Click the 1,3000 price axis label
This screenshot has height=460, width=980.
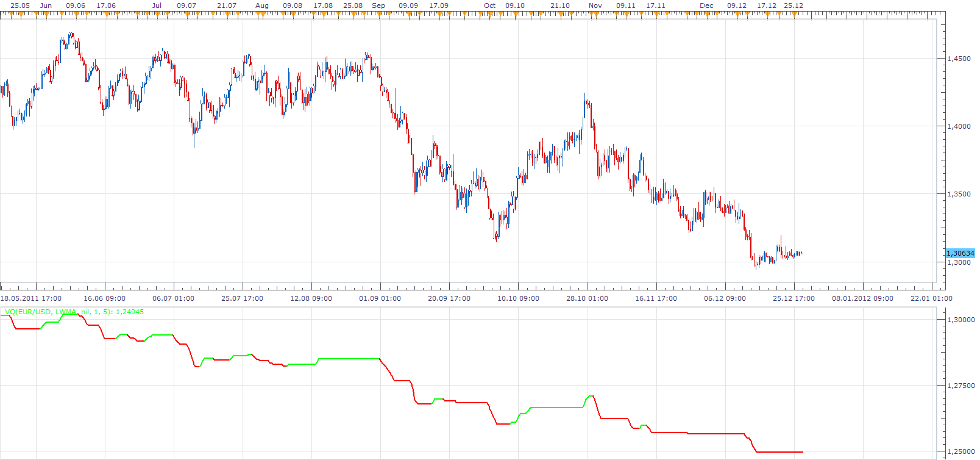click(959, 262)
